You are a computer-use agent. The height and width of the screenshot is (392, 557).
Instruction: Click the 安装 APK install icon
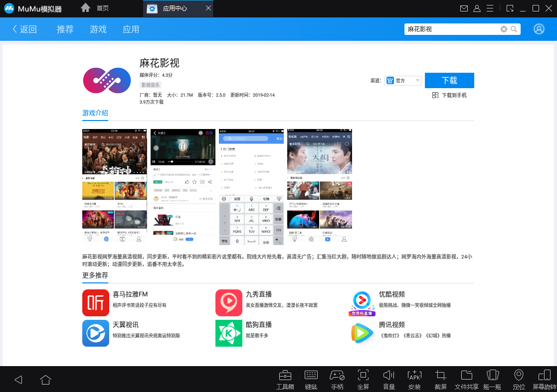click(414, 376)
